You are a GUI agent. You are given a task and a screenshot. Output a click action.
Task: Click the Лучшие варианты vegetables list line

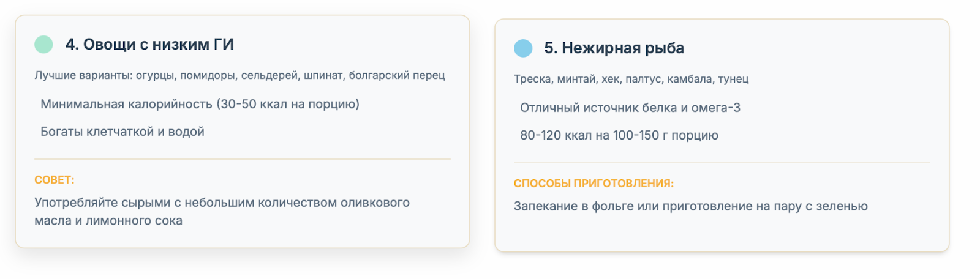(239, 75)
